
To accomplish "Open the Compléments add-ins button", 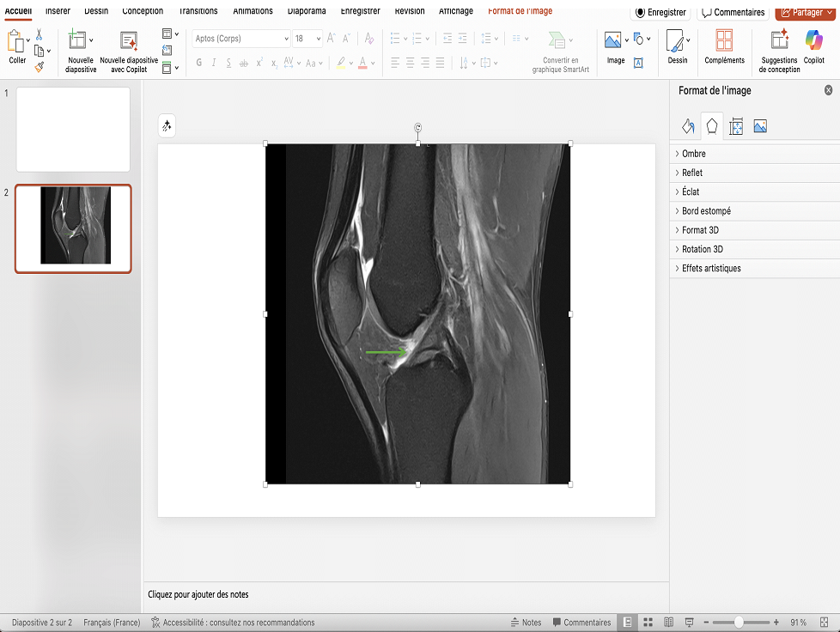I will click(724, 41).
